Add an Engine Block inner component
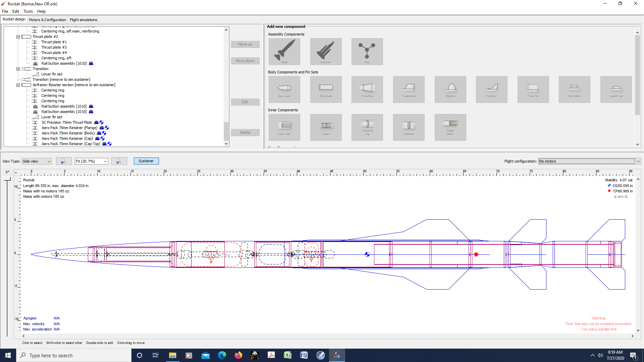644x362 pixels. pos(450,127)
